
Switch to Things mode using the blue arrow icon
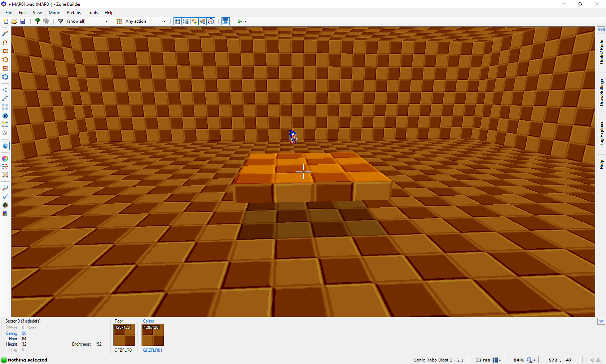click(5, 116)
